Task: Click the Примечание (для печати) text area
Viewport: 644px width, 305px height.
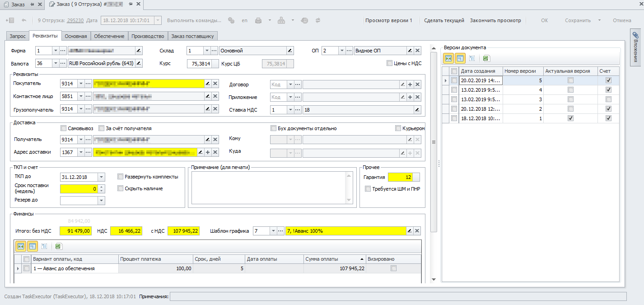Action: point(268,188)
